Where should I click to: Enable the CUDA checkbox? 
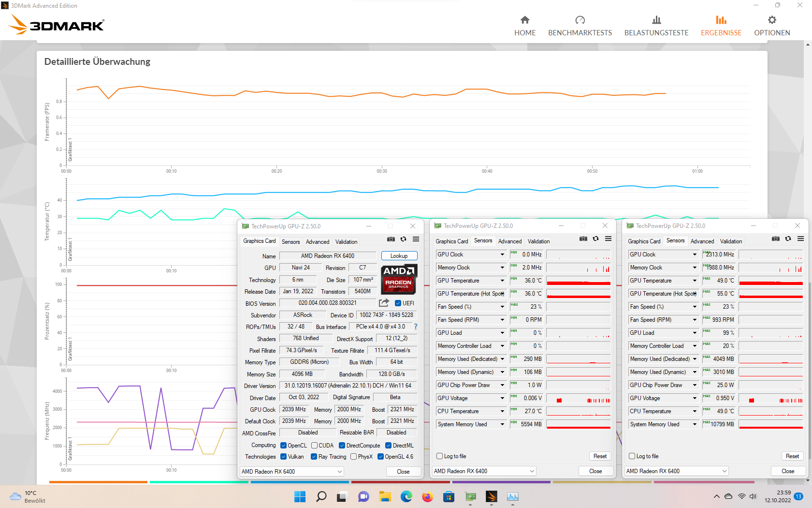(315, 445)
